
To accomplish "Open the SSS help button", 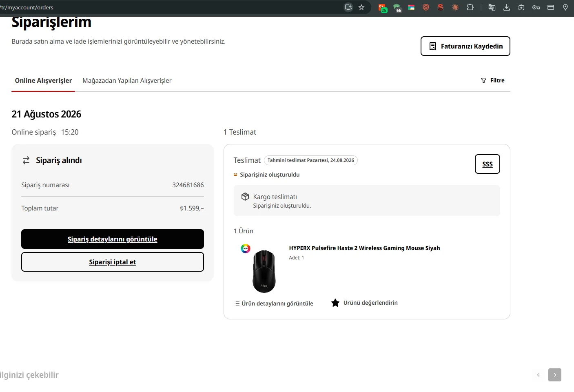I will click(x=488, y=164).
